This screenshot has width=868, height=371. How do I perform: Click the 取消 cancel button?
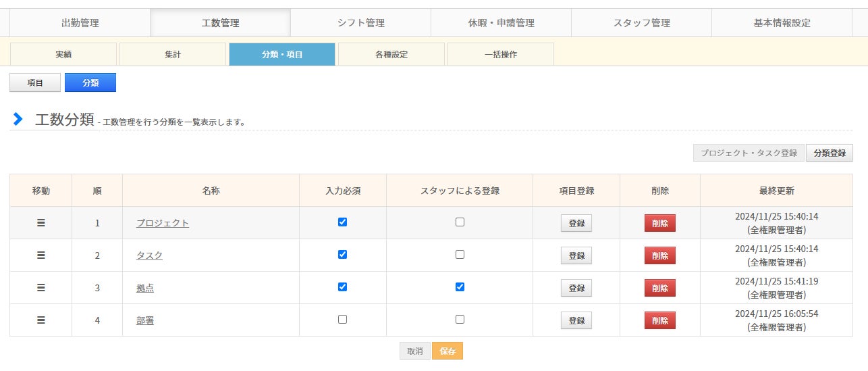click(x=414, y=351)
